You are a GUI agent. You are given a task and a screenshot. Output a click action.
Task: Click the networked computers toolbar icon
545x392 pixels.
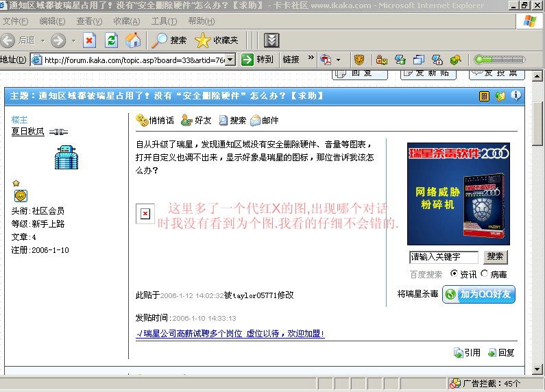(x=400, y=60)
